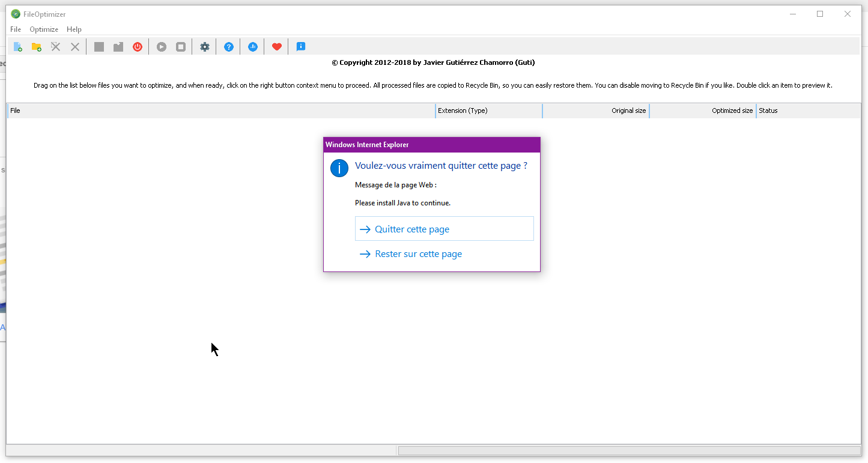Click the blue statistics chart icon
The width and height of the screenshot is (868, 463).
click(x=253, y=47)
